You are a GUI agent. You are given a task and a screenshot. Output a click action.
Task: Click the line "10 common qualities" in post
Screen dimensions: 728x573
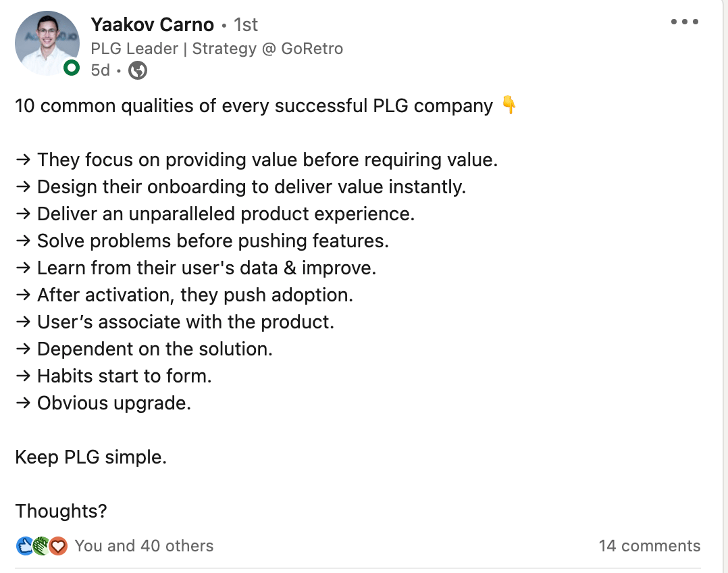click(x=254, y=106)
